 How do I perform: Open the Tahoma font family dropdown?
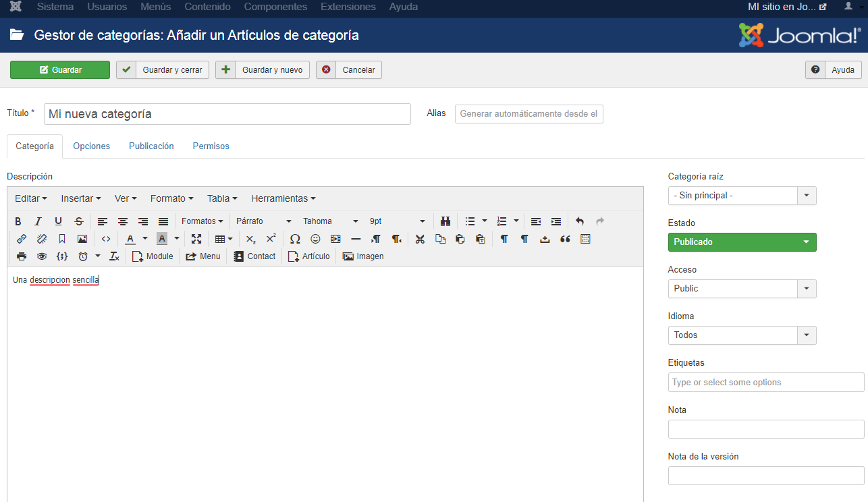tap(330, 221)
